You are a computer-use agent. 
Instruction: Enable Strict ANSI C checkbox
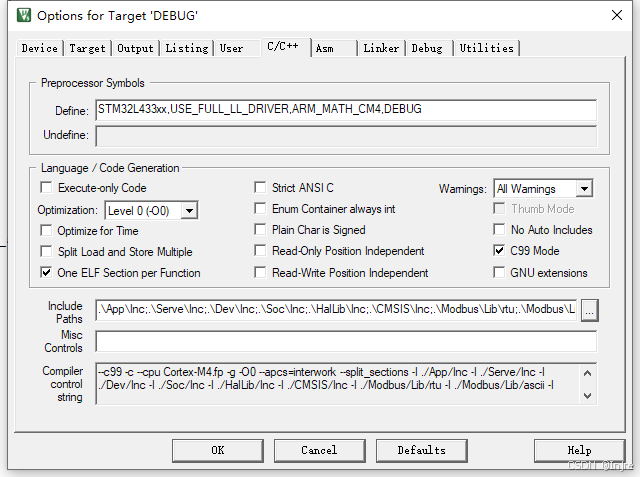[x=260, y=188]
